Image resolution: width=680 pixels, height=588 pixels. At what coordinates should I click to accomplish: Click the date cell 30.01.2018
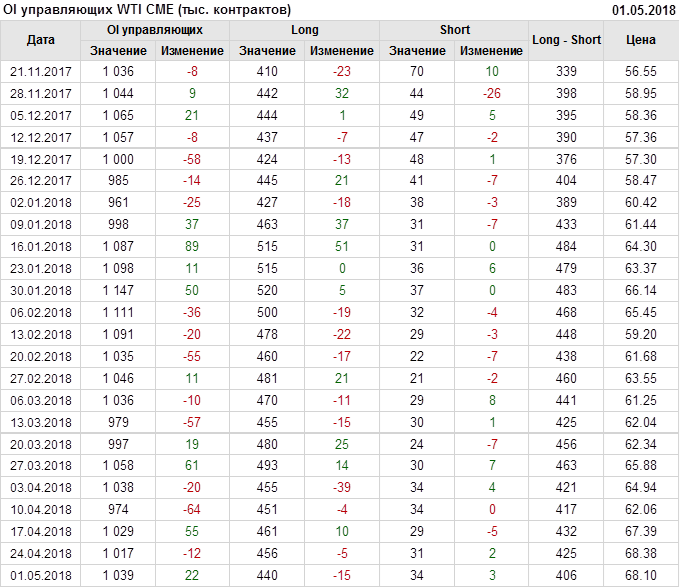coord(41,290)
